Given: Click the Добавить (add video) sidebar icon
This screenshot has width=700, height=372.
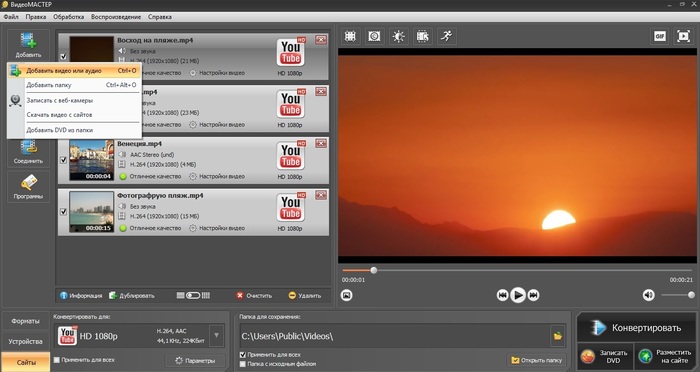Looking at the screenshot, I should pos(28,45).
